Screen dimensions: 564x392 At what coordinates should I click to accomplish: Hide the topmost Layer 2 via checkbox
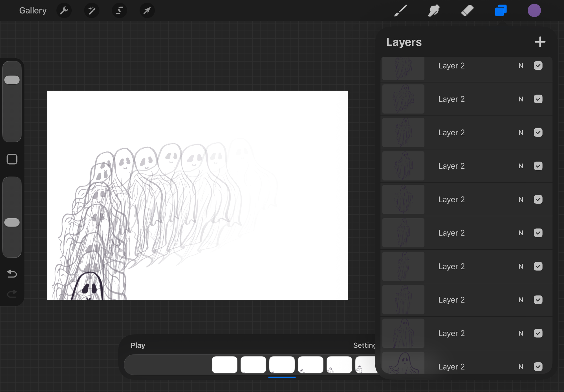pos(538,66)
